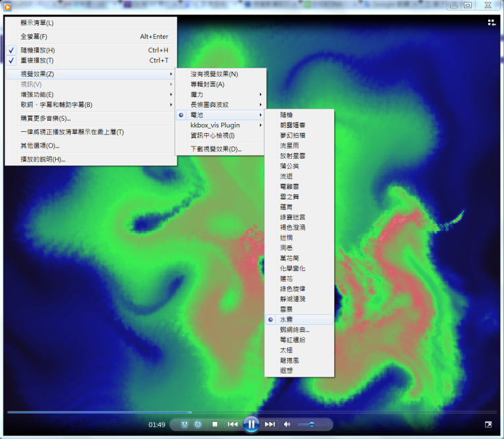This screenshot has height=439, width=504.
Task: Mute the volume speaker icon
Action: tap(287, 425)
